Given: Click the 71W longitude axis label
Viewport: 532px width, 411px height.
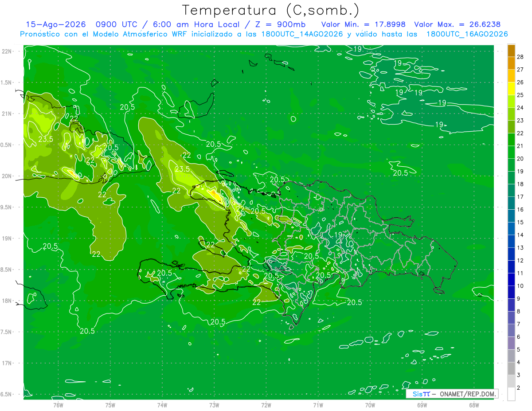Looking at the screenshot, I should coord(318,405).
